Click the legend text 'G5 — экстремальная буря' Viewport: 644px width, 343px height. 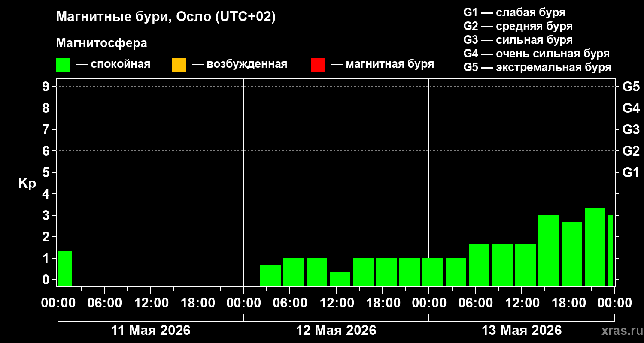538,67
